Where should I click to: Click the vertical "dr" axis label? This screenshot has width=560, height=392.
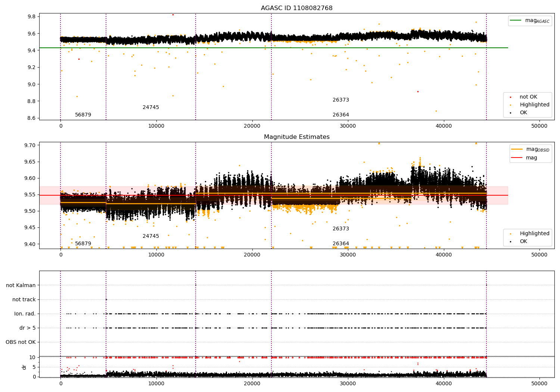[24, 367]
